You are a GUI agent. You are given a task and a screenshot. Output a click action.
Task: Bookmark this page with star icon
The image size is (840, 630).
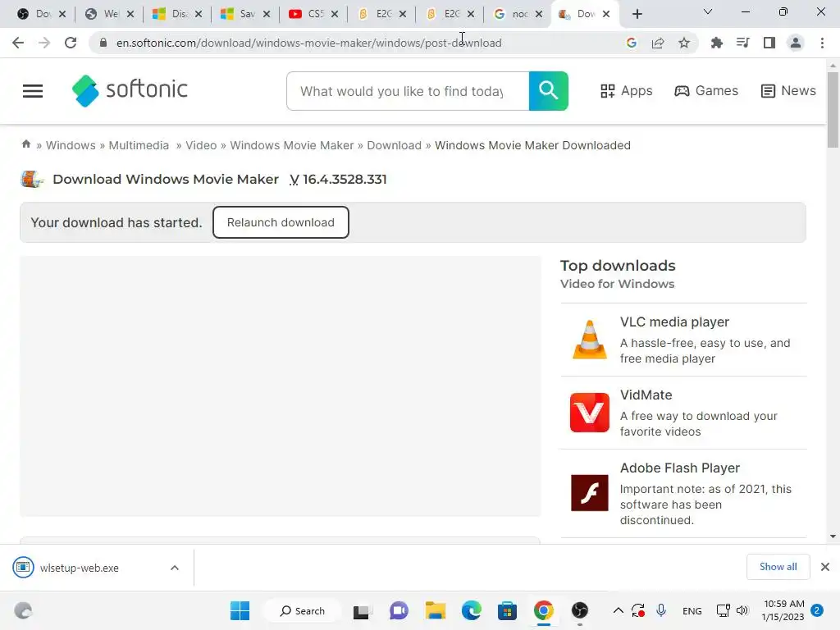click(x=684, y=43)
